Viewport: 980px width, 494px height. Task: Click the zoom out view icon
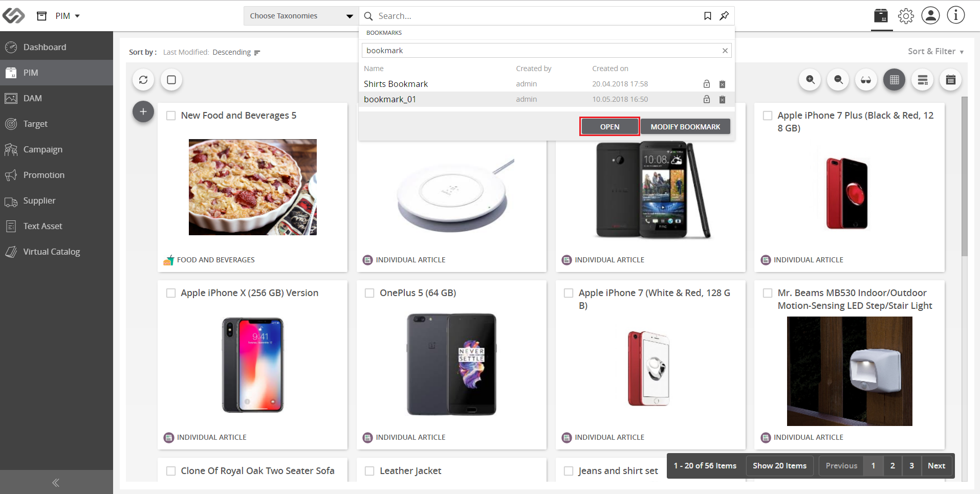pos(838,80)
